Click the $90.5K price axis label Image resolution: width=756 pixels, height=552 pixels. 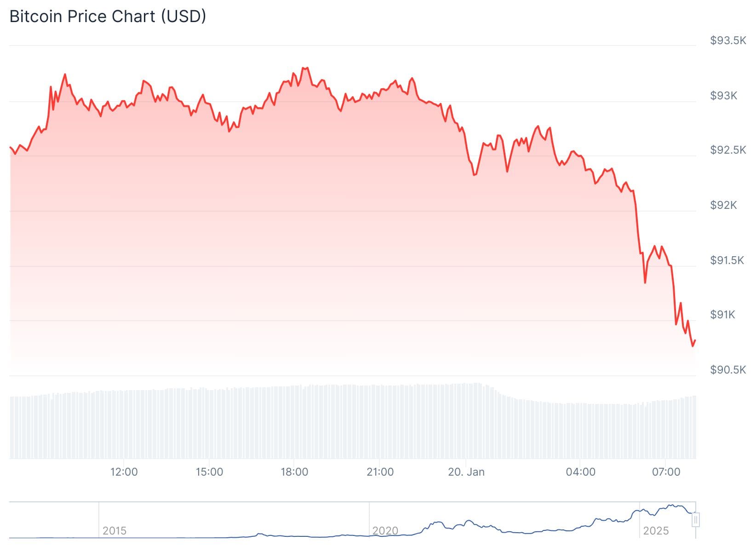pos(728,370)
